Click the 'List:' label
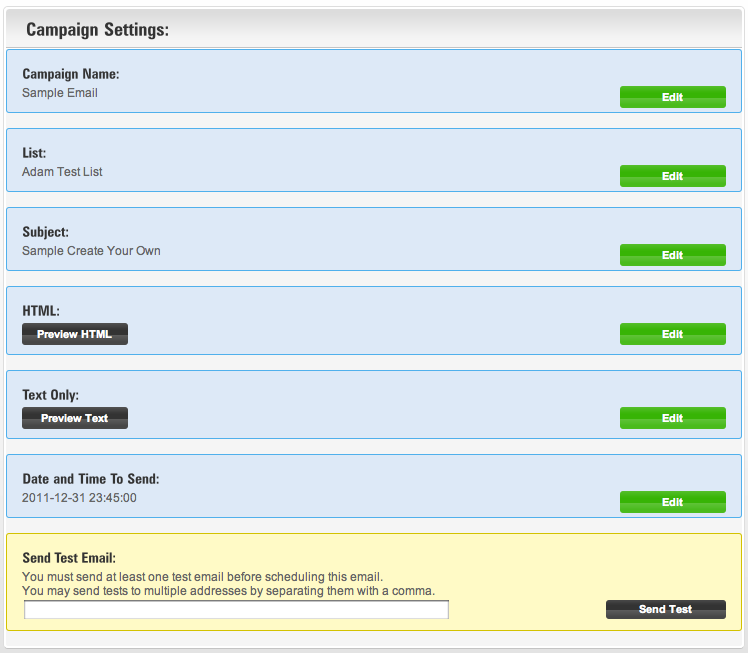Viewport: 748px width, 653px height. (x=34, y=153)
